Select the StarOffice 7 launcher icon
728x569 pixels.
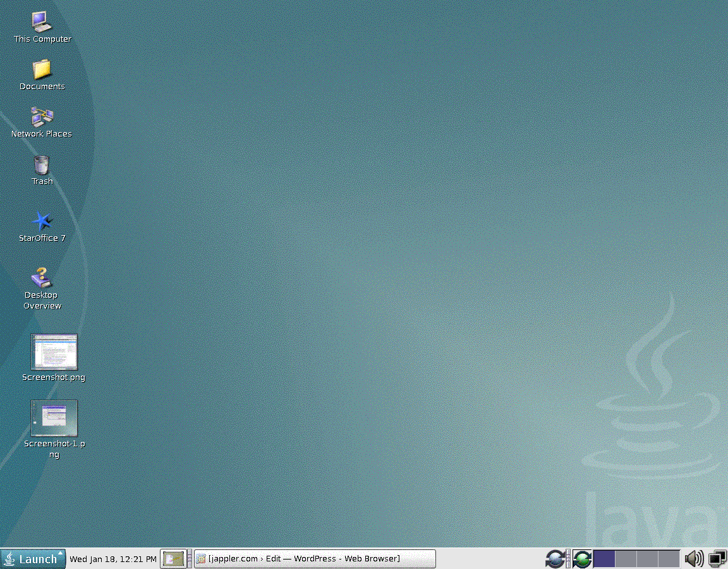point(42,221)
